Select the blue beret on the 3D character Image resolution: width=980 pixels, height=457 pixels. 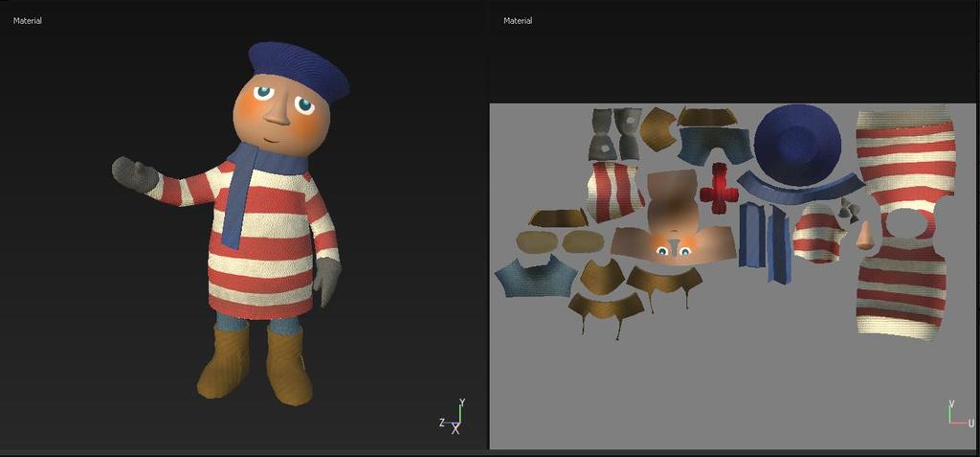(299, 70)
